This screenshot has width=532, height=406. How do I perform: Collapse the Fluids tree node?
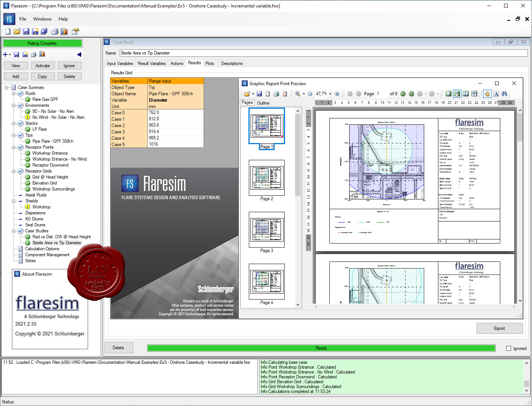pyautogui.click(x=14, y=93)
